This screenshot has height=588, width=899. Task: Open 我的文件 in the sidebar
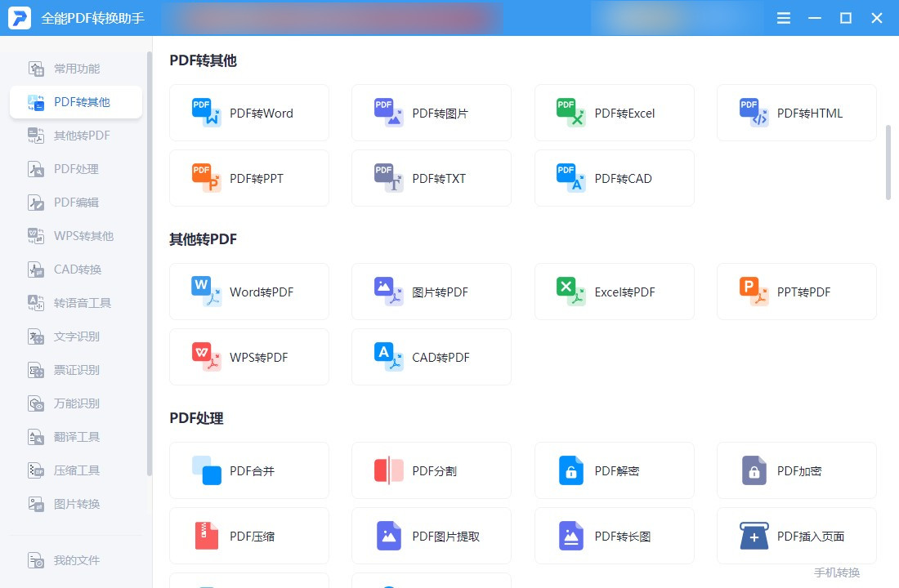(76, 560)
